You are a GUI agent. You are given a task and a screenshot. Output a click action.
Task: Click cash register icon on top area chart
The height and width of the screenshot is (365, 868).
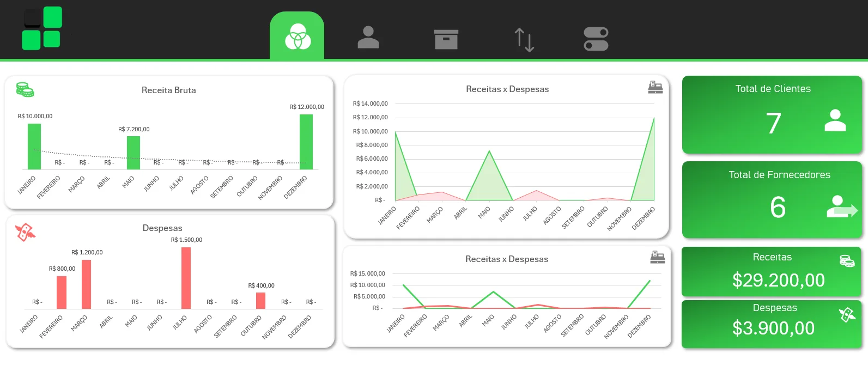[x=655, y=87]
